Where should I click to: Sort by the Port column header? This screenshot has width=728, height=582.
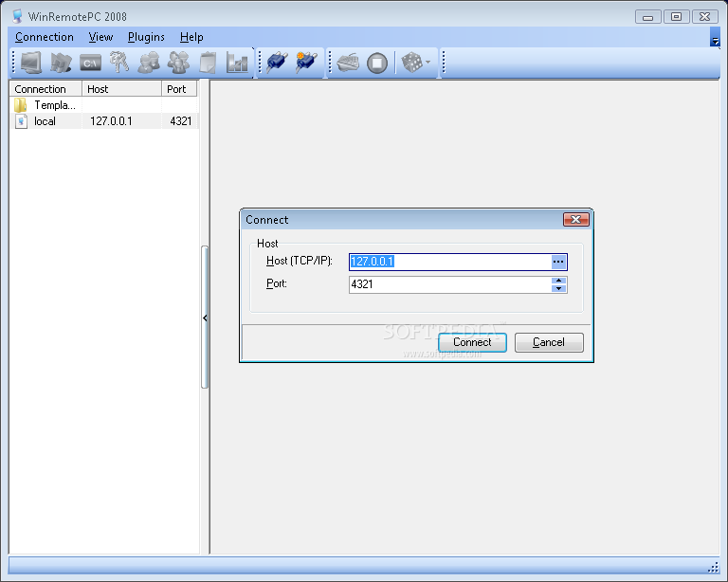point(179,89)
